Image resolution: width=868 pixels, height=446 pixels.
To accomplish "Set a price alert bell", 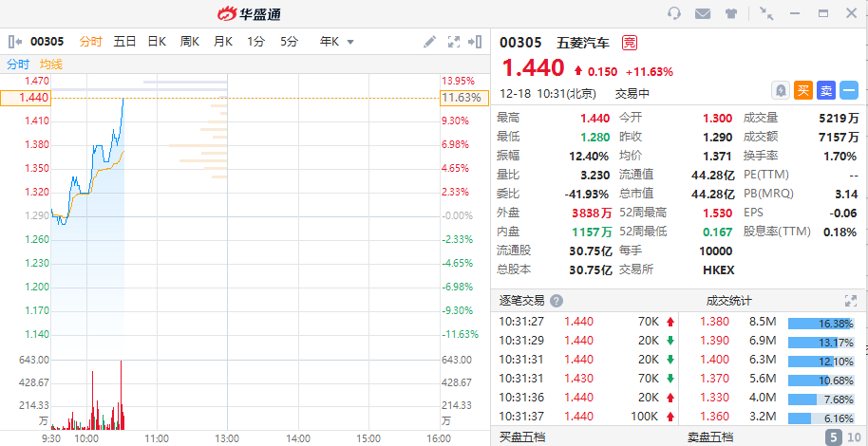I will [781, 90].
